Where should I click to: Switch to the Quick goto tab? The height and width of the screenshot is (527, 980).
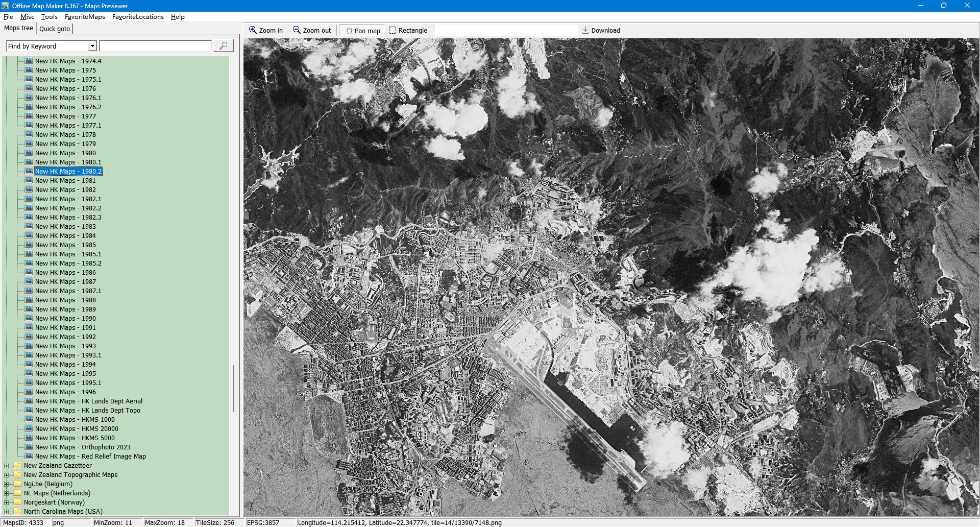point(55,29)
